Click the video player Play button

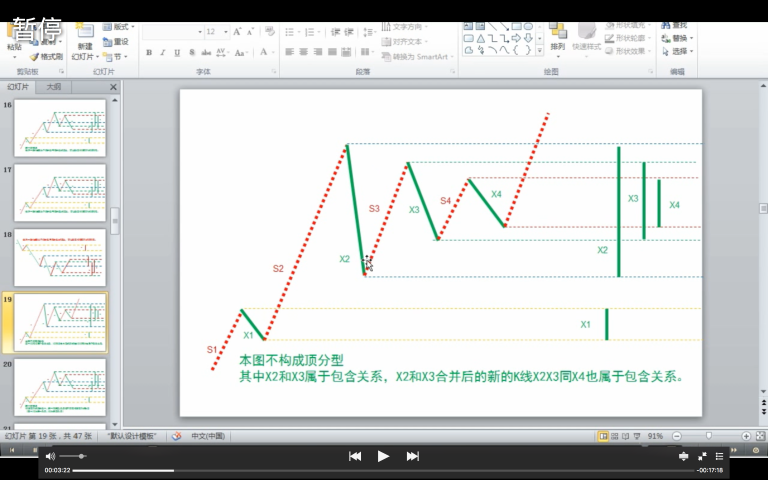[x=383, y=456]
